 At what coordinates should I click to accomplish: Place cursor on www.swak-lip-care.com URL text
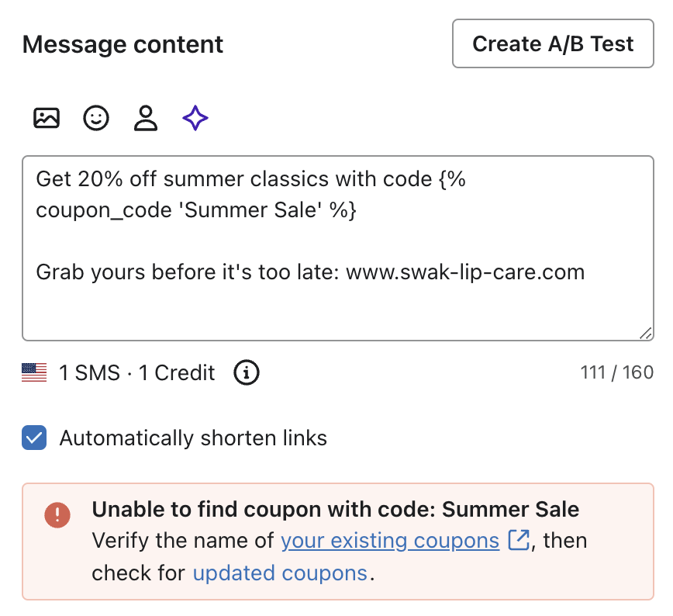point(465,272)
